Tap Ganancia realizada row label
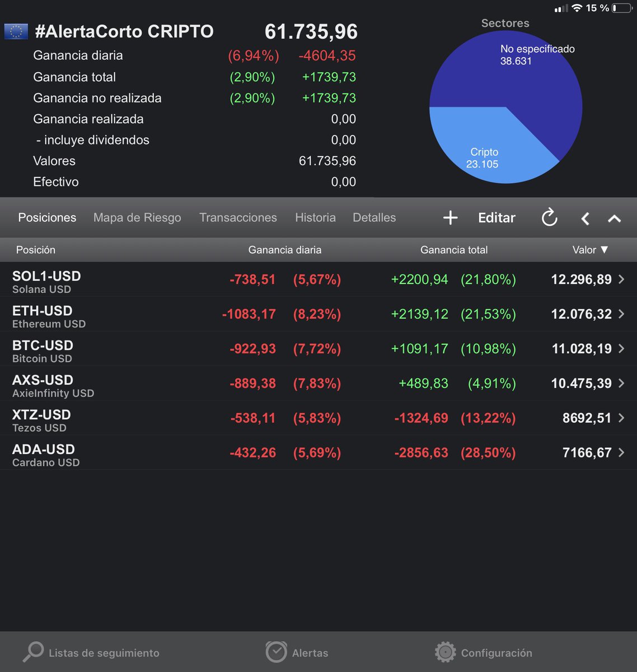This screenshot has width=637, height=672. [x=88, y=119]
